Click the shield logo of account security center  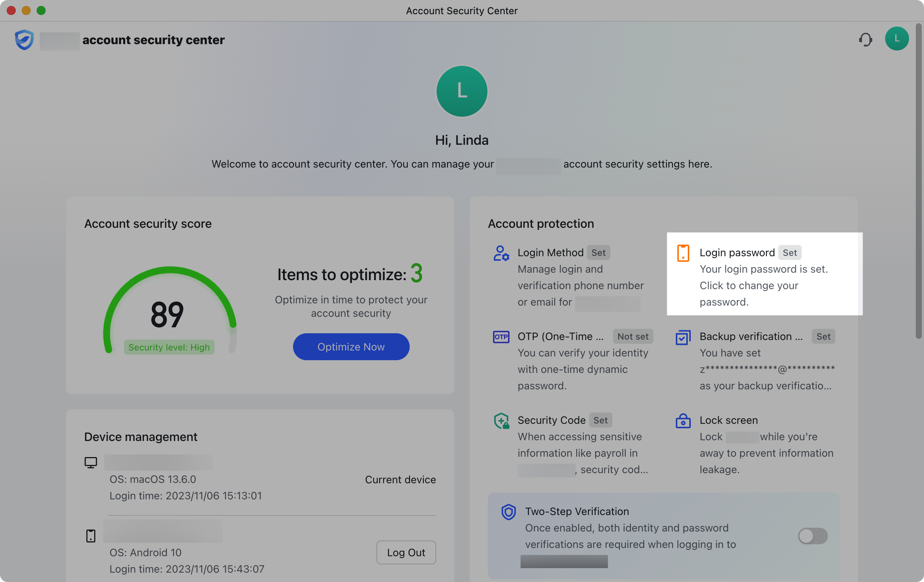pyautogui.click(x=24, y=40)
